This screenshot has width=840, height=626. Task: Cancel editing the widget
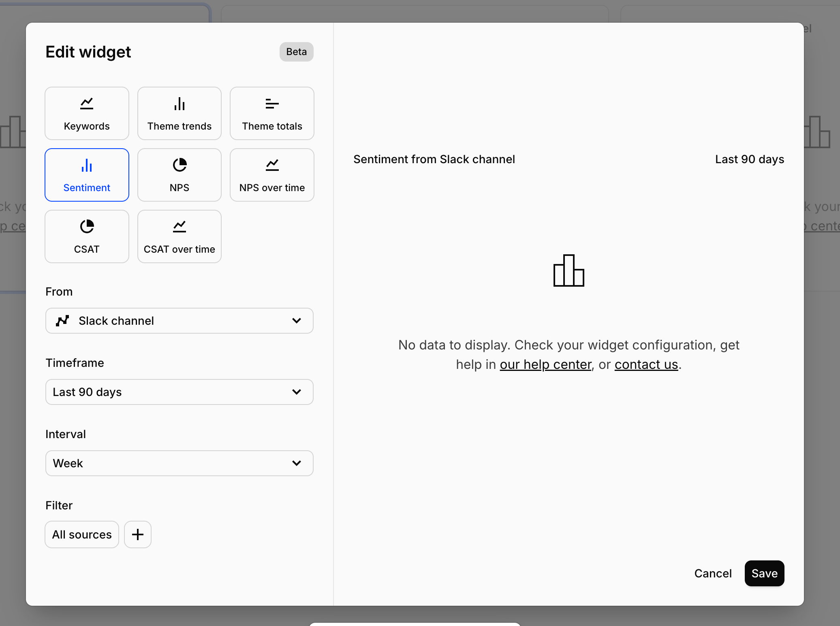point(713,573)
